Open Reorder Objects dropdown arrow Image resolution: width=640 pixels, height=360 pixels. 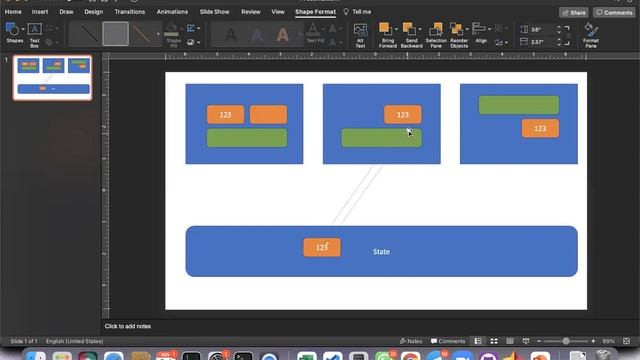(x=467, y=29)
